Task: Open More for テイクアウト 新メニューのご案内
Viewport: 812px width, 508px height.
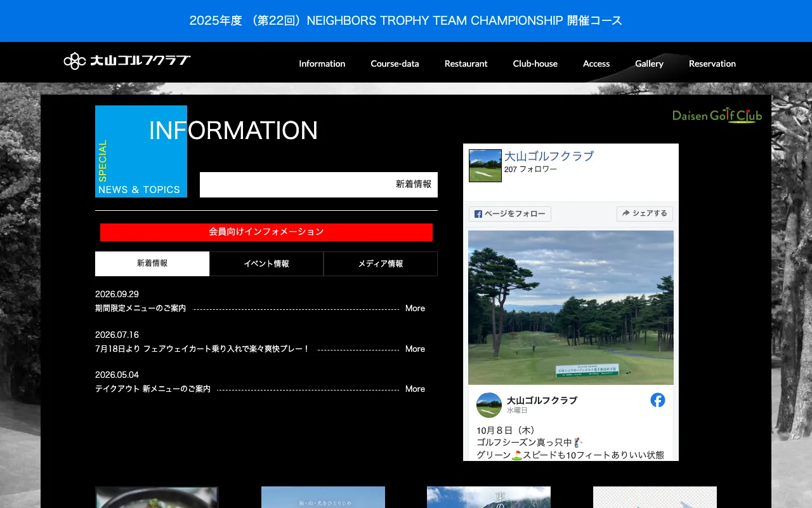Action: (416, 389)
